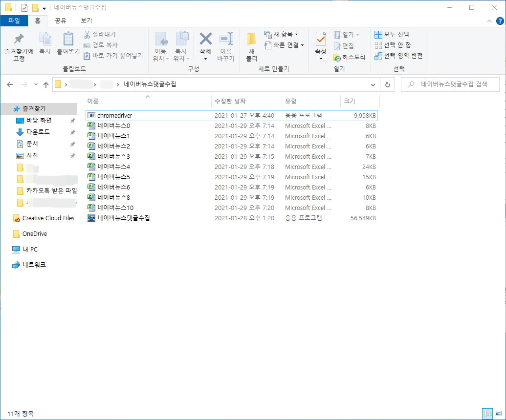Viewport: 506px width, 420px height.
Task: Open Easy access (빠른 연결) dropdown
Action: click(284, 45)
